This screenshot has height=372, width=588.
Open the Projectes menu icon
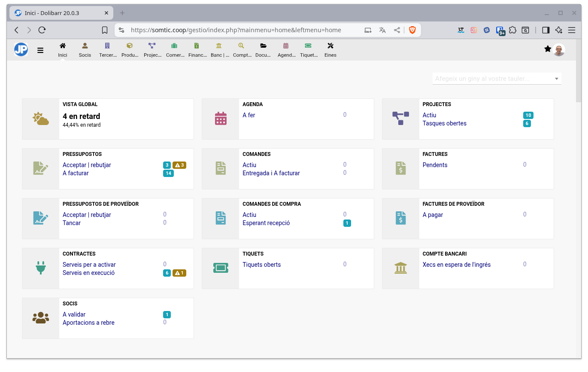pos(152,46)
